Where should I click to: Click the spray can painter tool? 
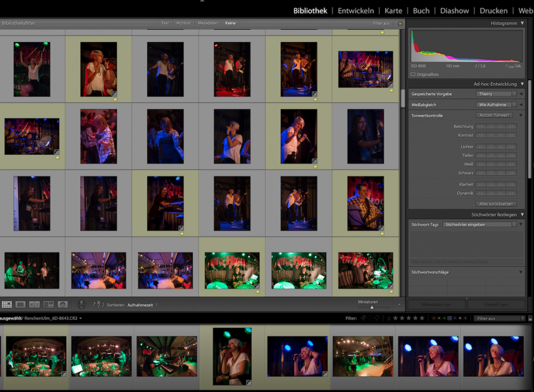[x=82, y=304]
